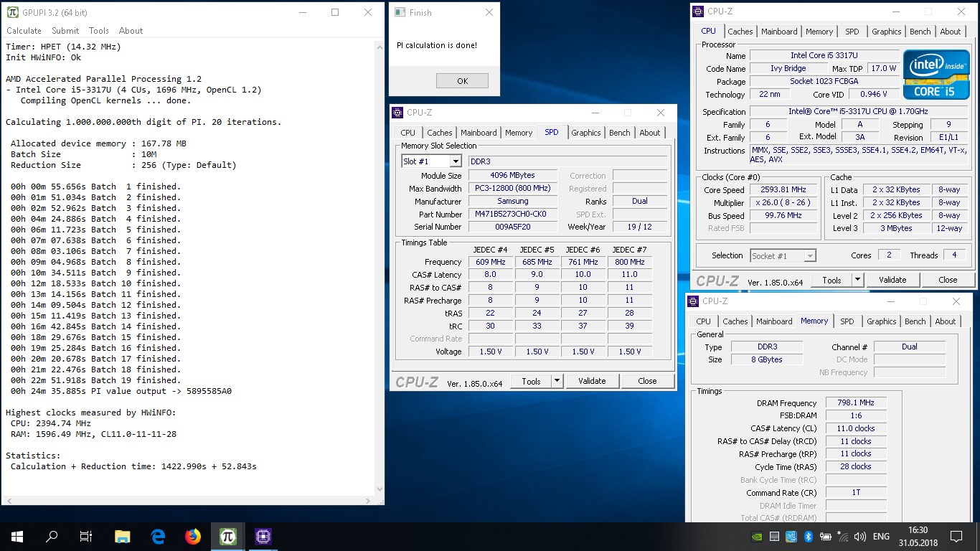Click Tools button in the CPU-Z CPU window

[x=832, y=280]
